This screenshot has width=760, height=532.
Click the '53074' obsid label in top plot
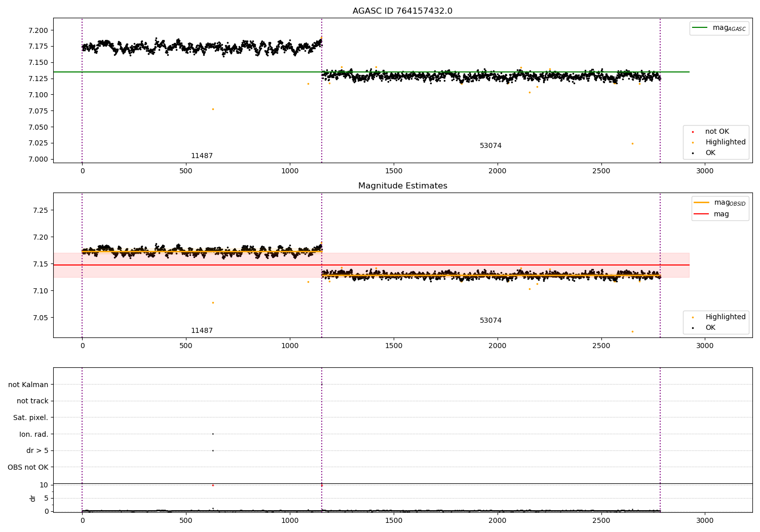[x=490, y=145]
